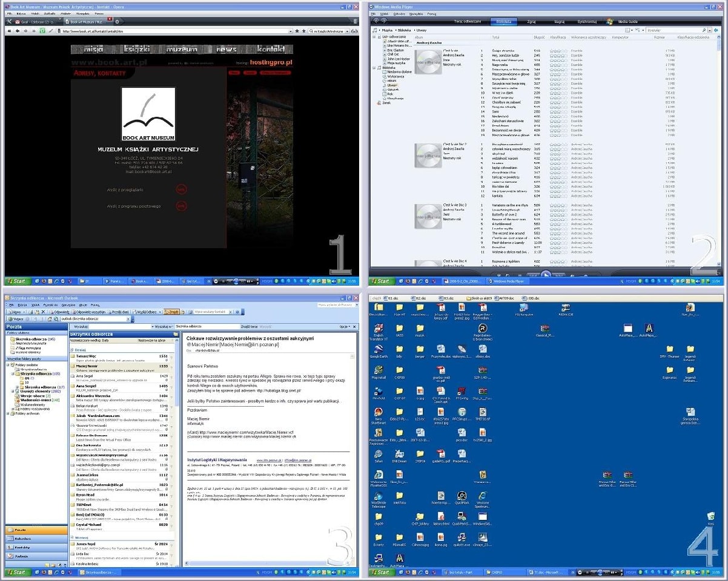Open the muzeum menu on the website
This screenshot has width=728, height=581.
182,49
